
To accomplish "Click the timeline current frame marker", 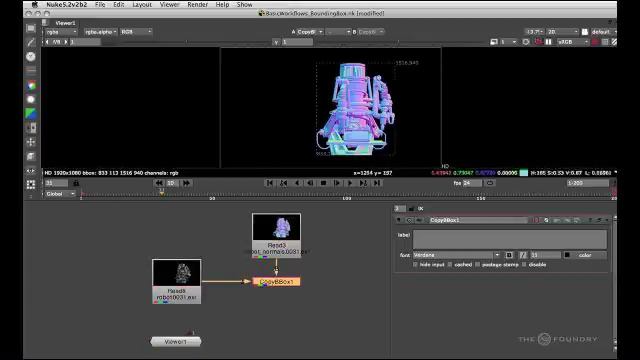I will pos(162,192).
